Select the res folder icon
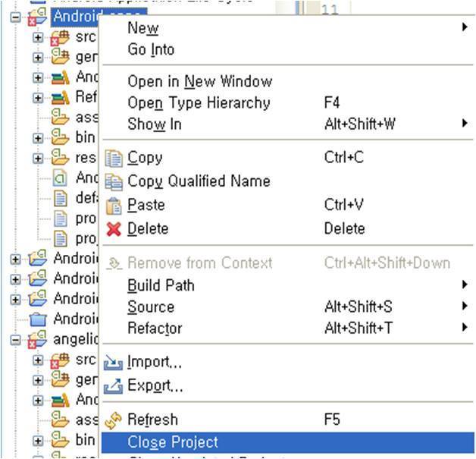The width and height of the screenshot is (476, 459). [x=60, y=157]
